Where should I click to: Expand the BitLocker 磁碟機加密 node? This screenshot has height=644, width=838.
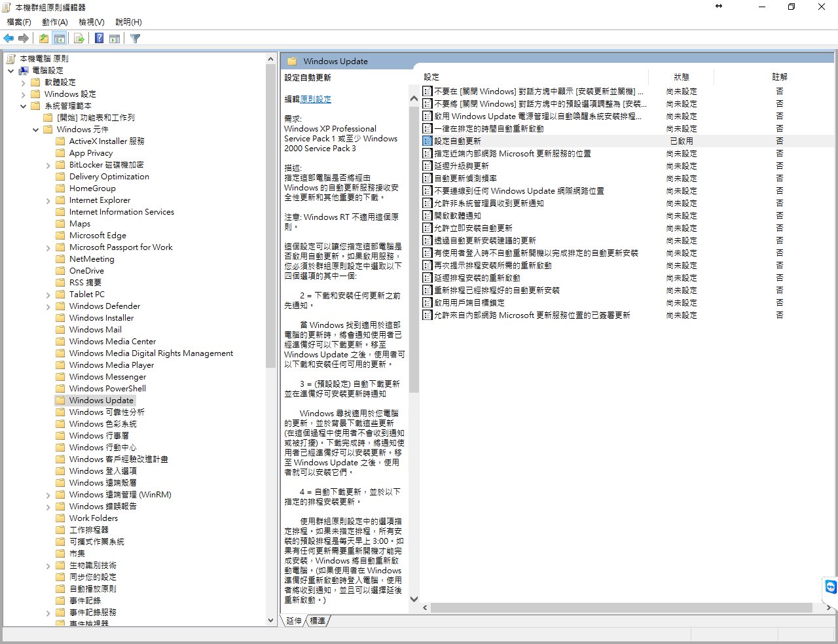click(48, 166)
